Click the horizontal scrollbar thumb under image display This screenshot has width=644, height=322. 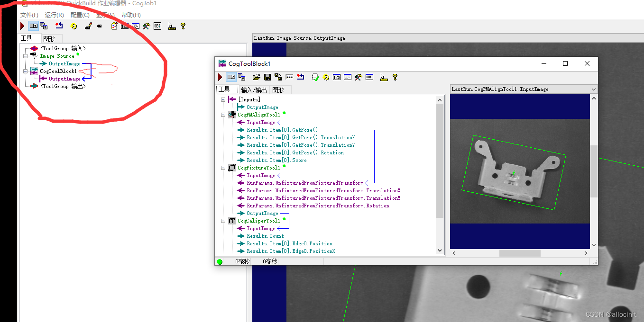[x=520, y=253]
